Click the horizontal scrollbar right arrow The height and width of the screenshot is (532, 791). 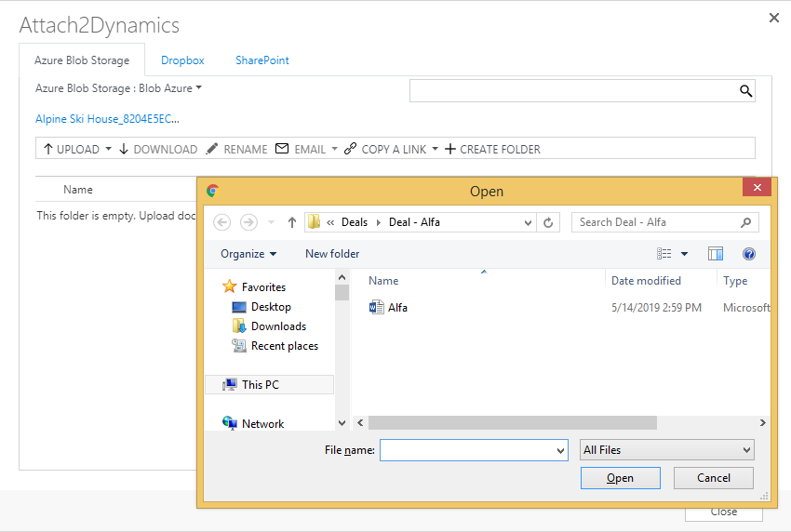point(763,422)
